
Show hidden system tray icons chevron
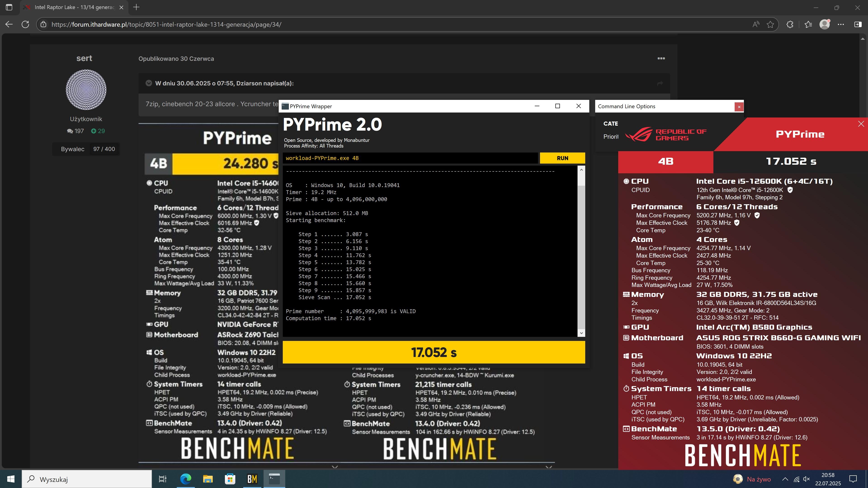click(x=785, y=479)
